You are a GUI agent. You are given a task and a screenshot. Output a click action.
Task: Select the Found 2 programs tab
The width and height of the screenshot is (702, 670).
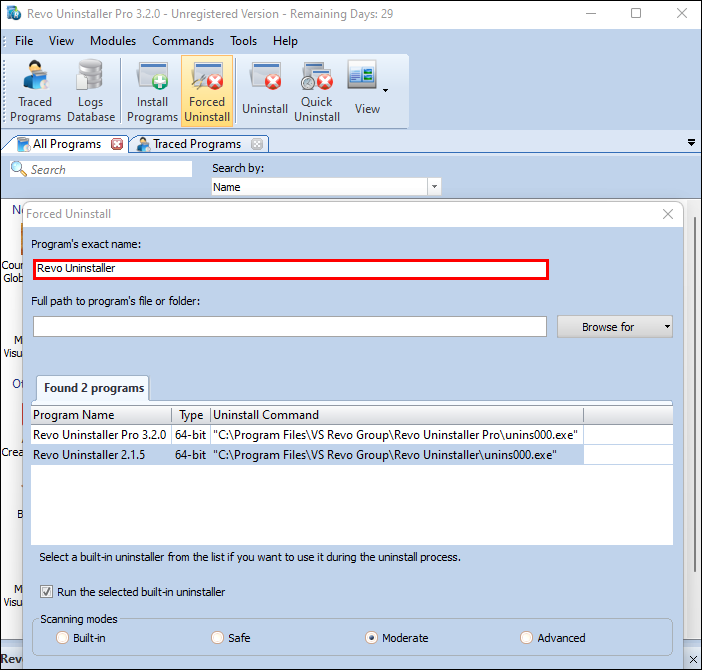[x=94, y=388]
